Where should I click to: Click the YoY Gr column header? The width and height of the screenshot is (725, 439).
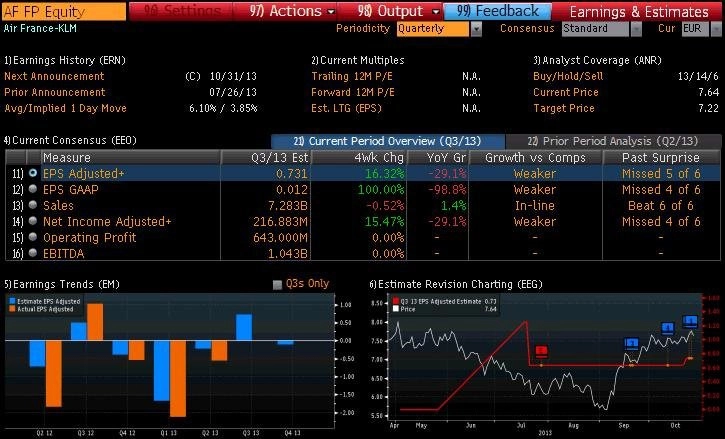pos(438,158)
